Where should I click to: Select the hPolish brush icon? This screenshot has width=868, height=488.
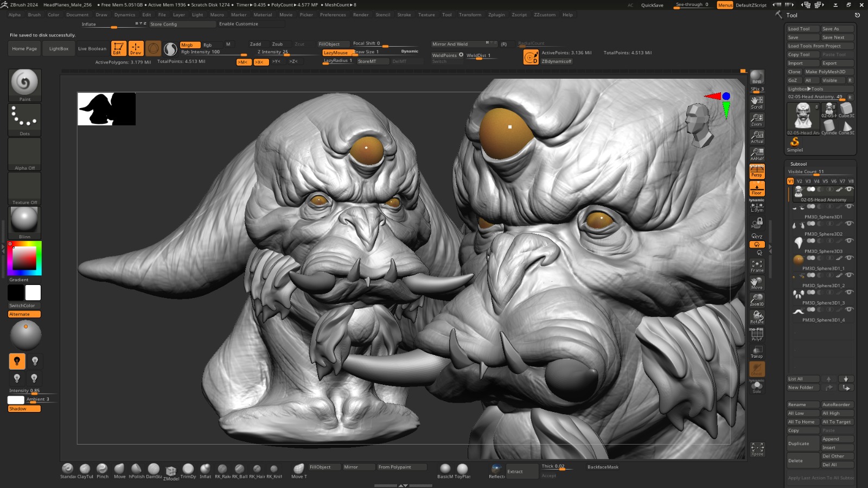(x=136, y=469)
